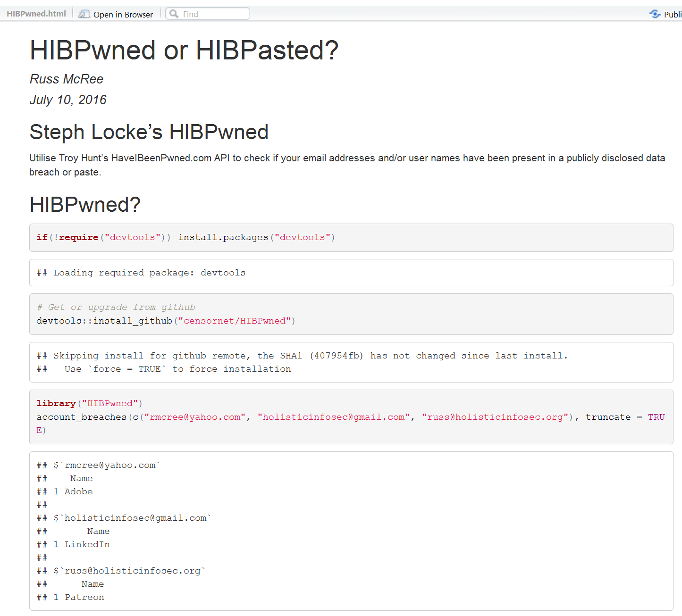Screen dimensions: 682x616
Task: Click the Adobe breach result row
Action: 73,491
